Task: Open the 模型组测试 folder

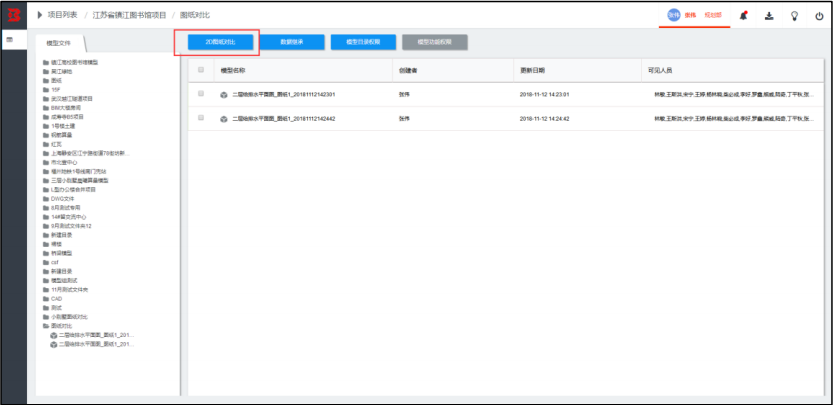Action: click(64, 280)
